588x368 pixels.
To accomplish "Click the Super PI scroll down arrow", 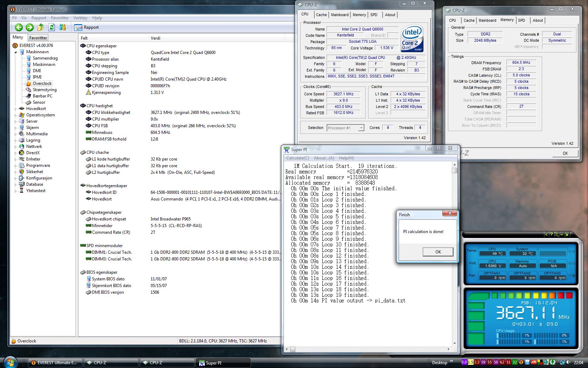I will pyautogui.click(x=454, y=344).
